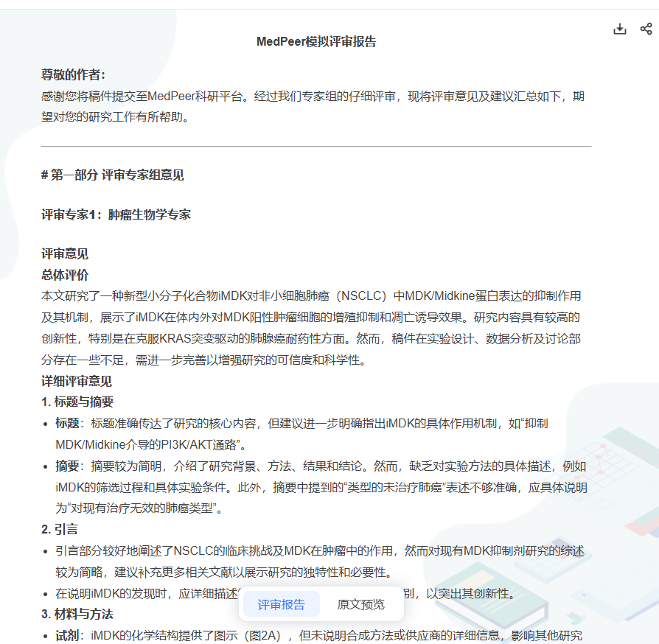Download the review report

tap(619, 29)
